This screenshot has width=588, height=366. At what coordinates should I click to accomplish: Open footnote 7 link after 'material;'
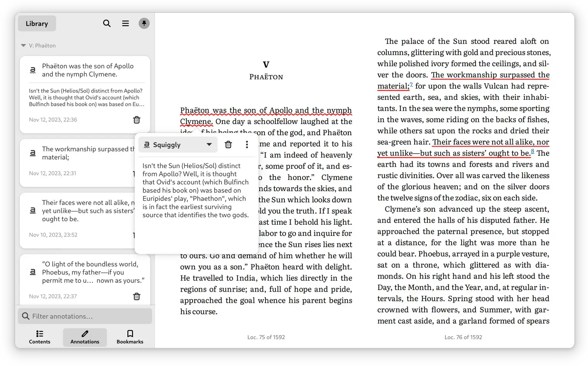(x=411, y=85)
